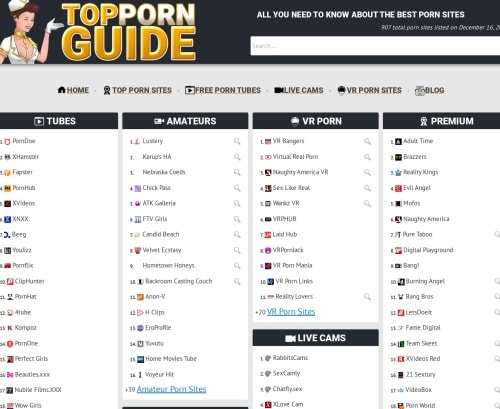Click 'EroProfile' in the AMATEURS list

158,328
